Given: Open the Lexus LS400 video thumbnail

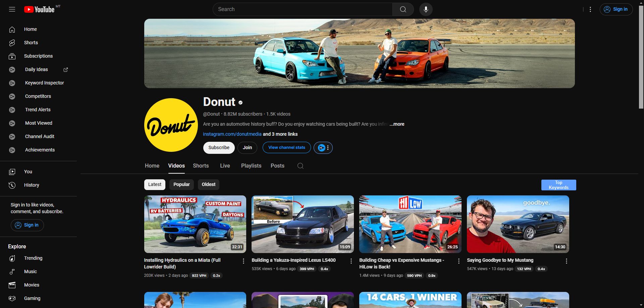Looking at the screenshot, I should (303, 224).
